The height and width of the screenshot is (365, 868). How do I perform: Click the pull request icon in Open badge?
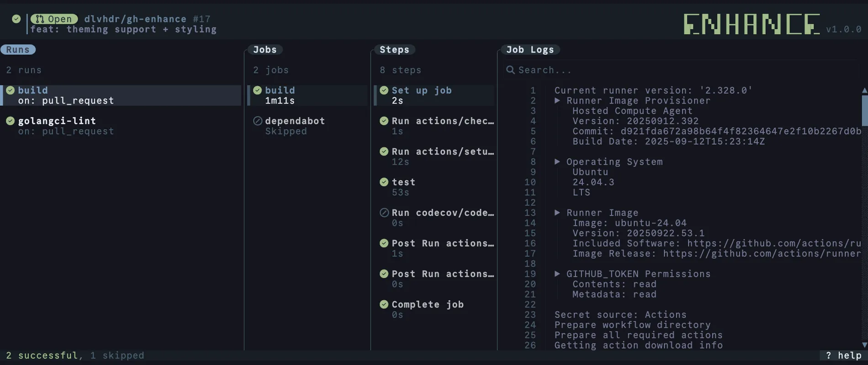(40, 19)
